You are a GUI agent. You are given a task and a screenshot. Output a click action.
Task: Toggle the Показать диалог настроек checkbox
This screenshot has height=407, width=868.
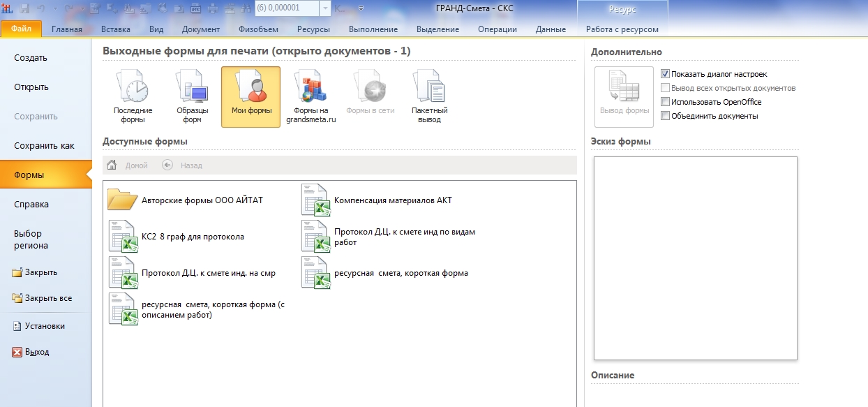click(x=665, y=73)
